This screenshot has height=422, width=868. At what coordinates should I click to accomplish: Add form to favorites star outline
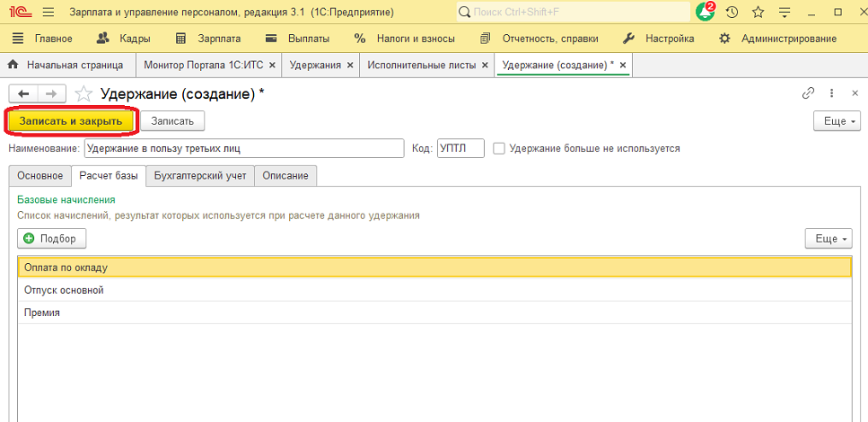tap(83, 93)
